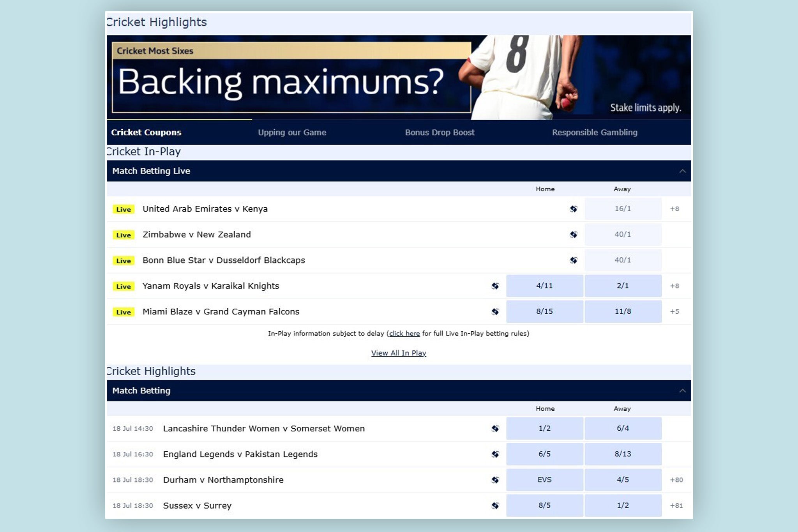The height and width of the screenshot is (532, 798).
Task: Click stats icon for Bonn Blue Star match
Action: 573,260
